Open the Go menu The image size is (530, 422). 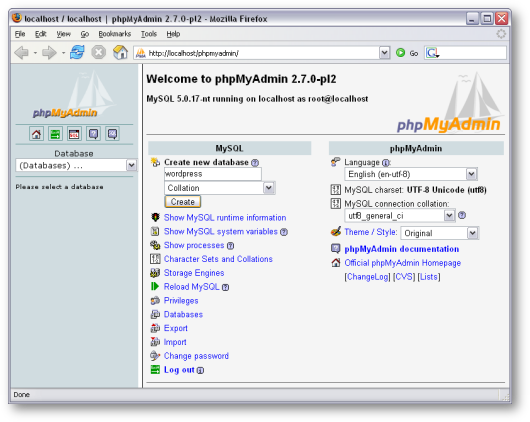click(85, 34)
